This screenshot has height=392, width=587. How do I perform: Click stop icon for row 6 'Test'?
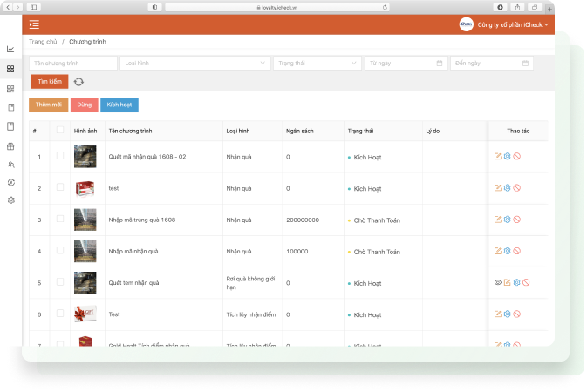(x=516, y=314)
